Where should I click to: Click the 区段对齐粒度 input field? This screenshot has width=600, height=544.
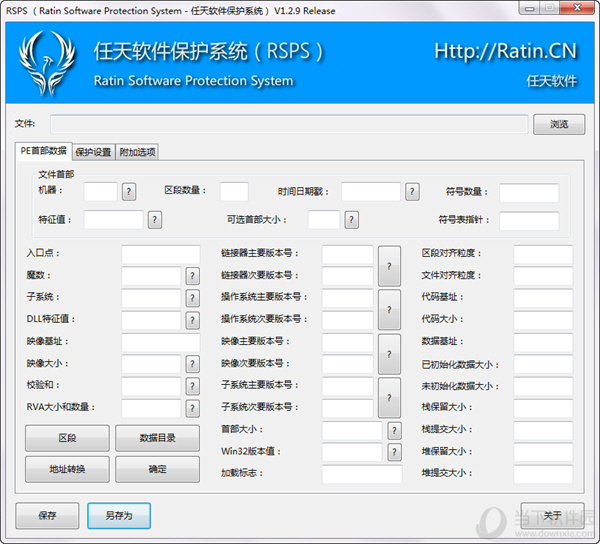[x=543, y=254]
